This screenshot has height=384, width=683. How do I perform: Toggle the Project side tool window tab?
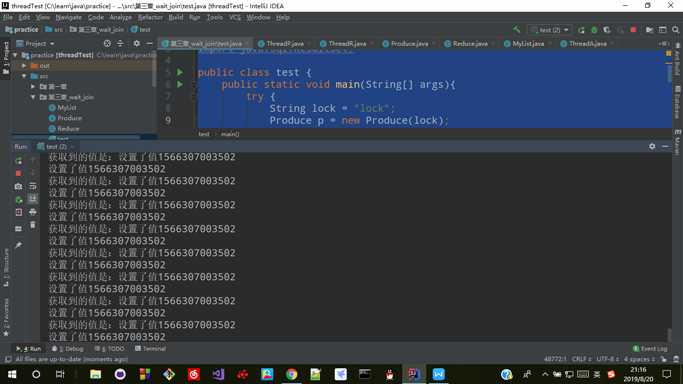point(6,58)
